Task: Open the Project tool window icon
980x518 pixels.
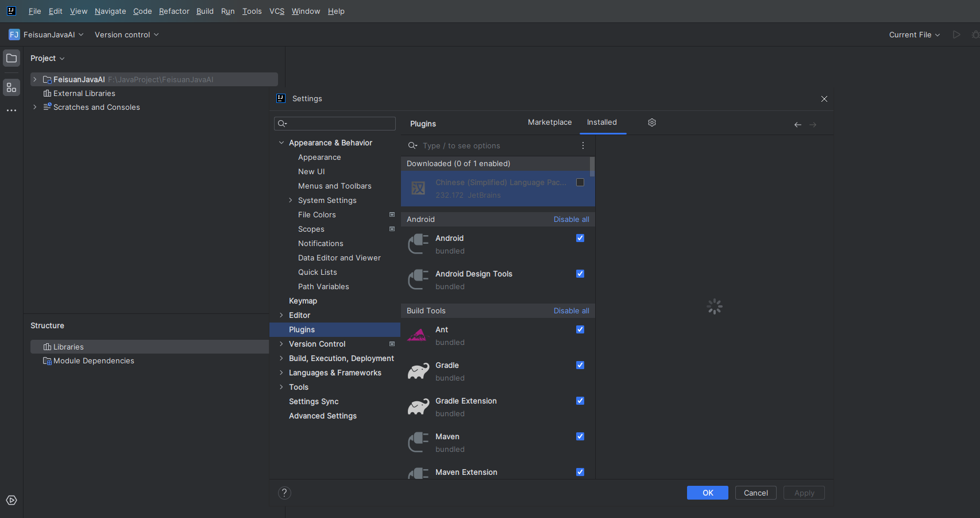Action: (11, 58)
